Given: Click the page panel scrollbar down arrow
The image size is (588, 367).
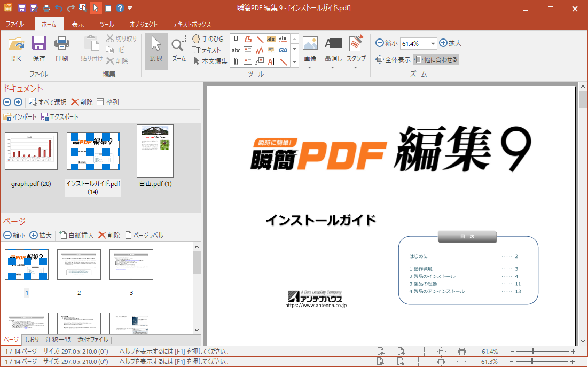Looking at the screenshot, I should point(197,330).
